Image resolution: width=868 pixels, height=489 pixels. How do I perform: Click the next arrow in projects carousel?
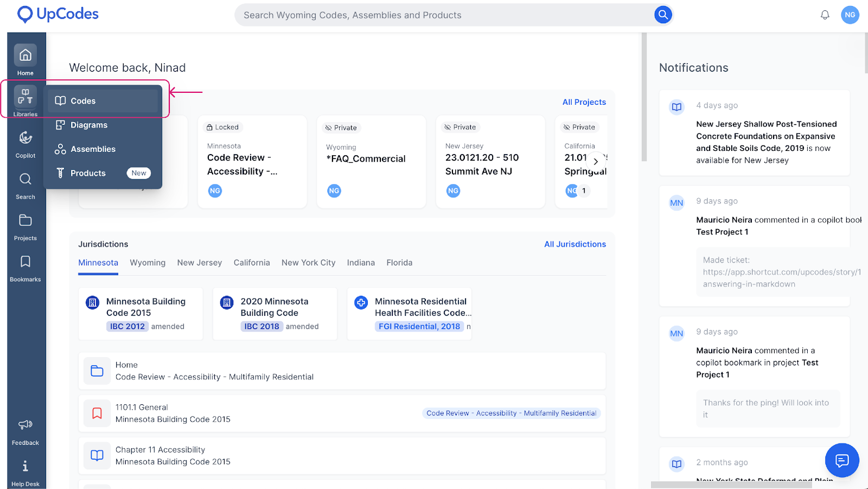(x=596, y=161)
